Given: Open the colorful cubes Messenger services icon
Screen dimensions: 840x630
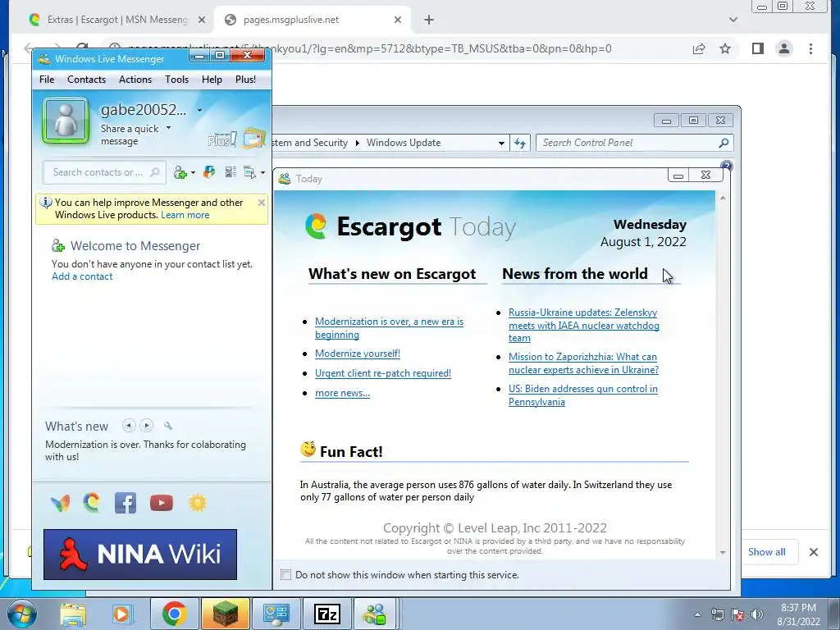Looking at the screenshot, I should click(x=209, y=172).
